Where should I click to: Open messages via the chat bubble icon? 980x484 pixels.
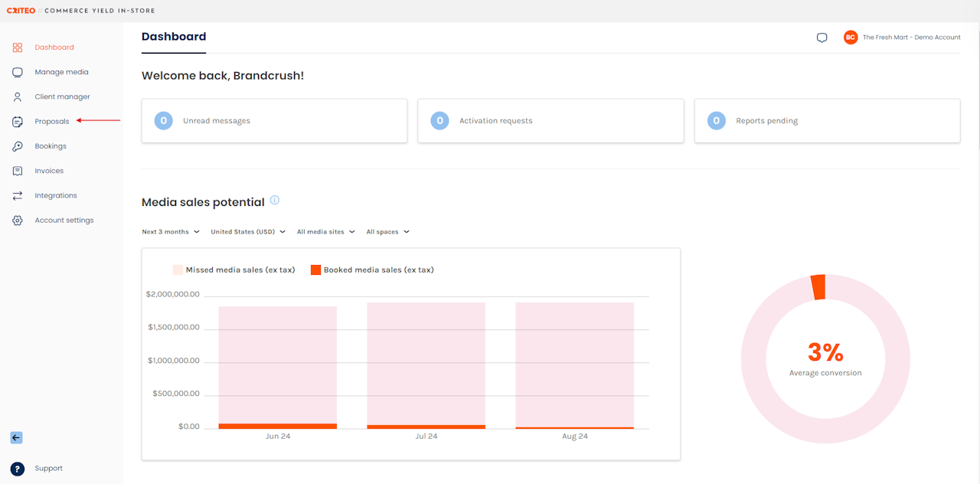[822, 38]
